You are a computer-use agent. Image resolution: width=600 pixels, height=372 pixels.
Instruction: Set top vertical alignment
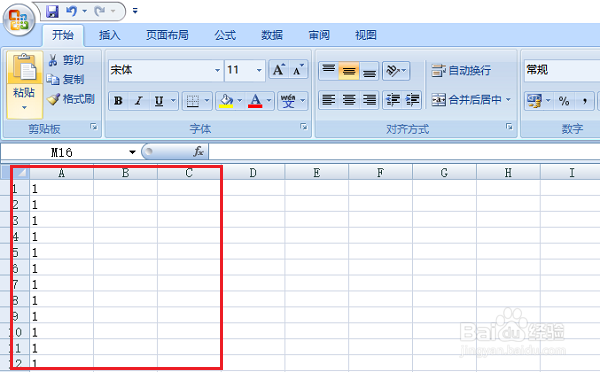328,70
